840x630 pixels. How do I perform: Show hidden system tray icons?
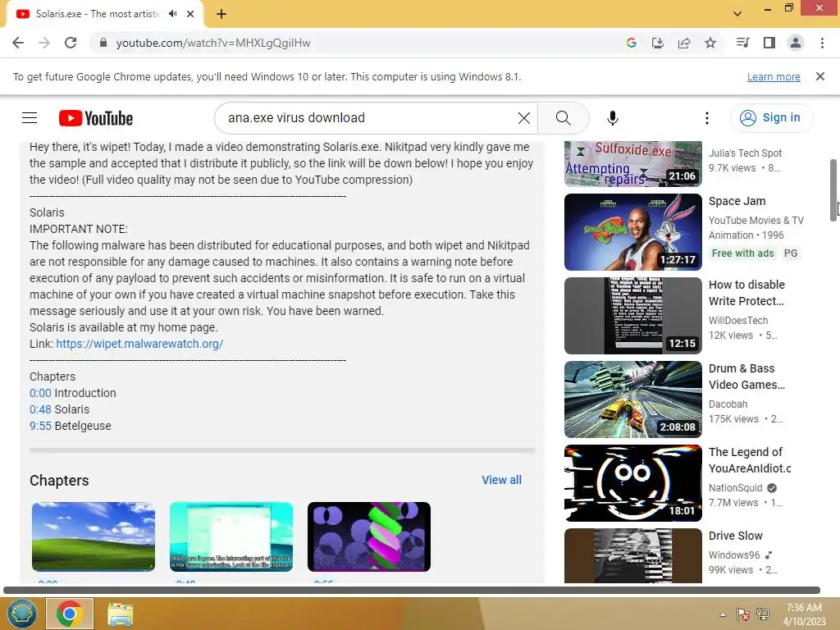point(723,614)
